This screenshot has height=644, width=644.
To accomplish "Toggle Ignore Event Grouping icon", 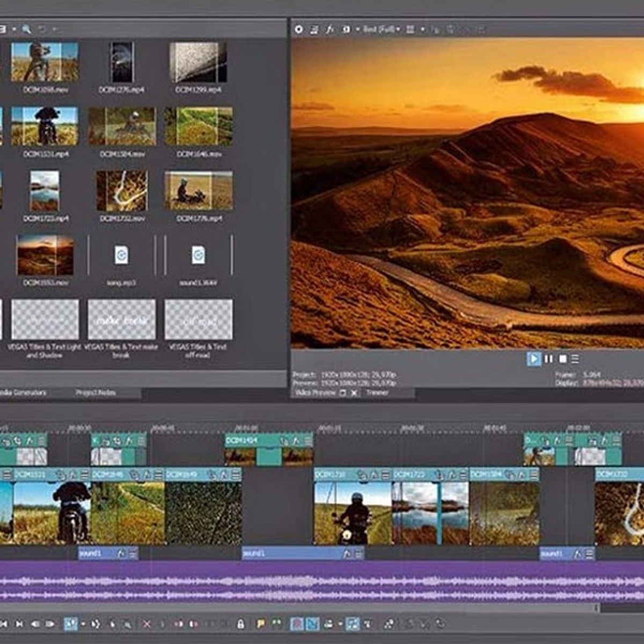I will click(x=368, y=624).
